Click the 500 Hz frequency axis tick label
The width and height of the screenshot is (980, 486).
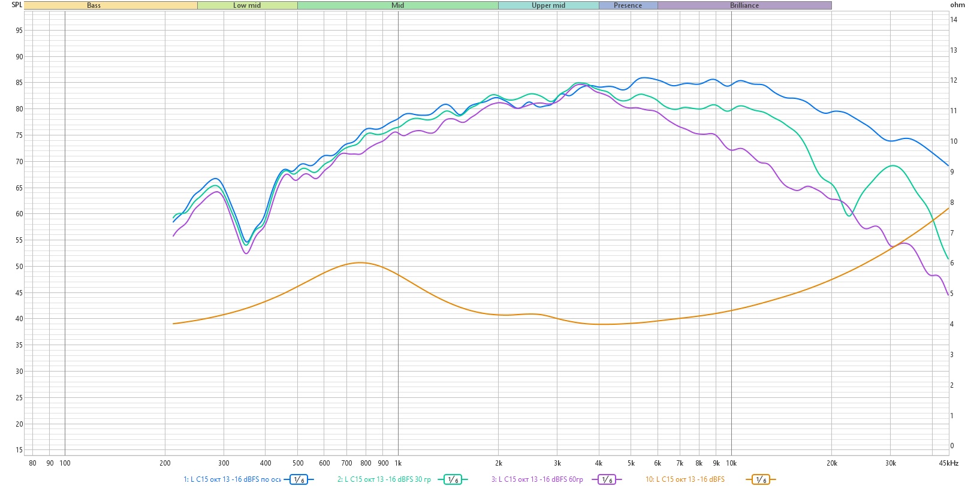tap(298, 463)
